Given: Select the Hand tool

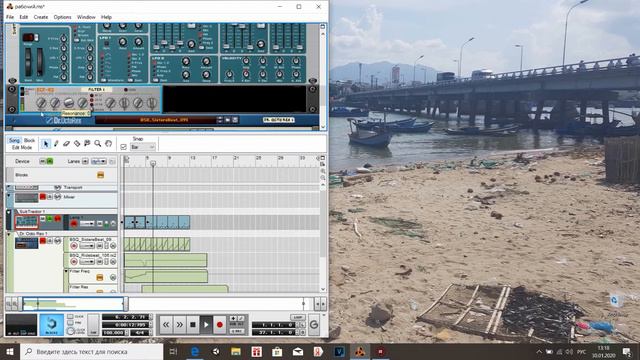Looking at the screenshot, I should pos(108,143).
